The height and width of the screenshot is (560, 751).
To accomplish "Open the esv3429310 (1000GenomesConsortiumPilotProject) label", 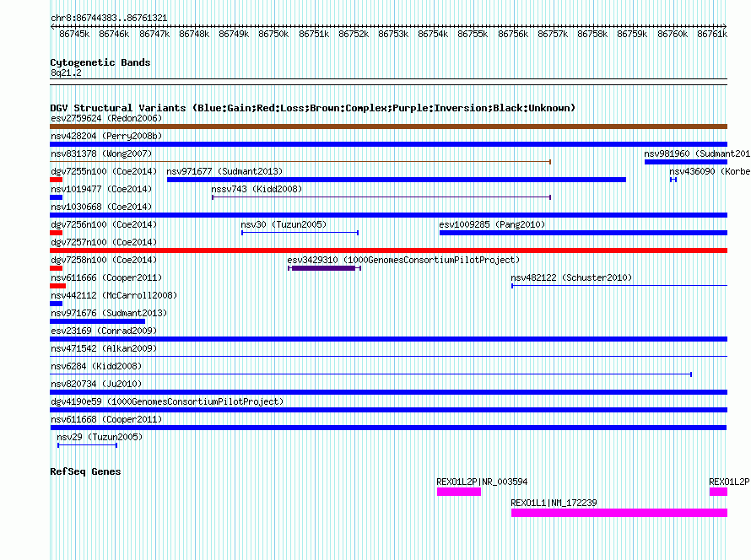I will coord(403,260).
